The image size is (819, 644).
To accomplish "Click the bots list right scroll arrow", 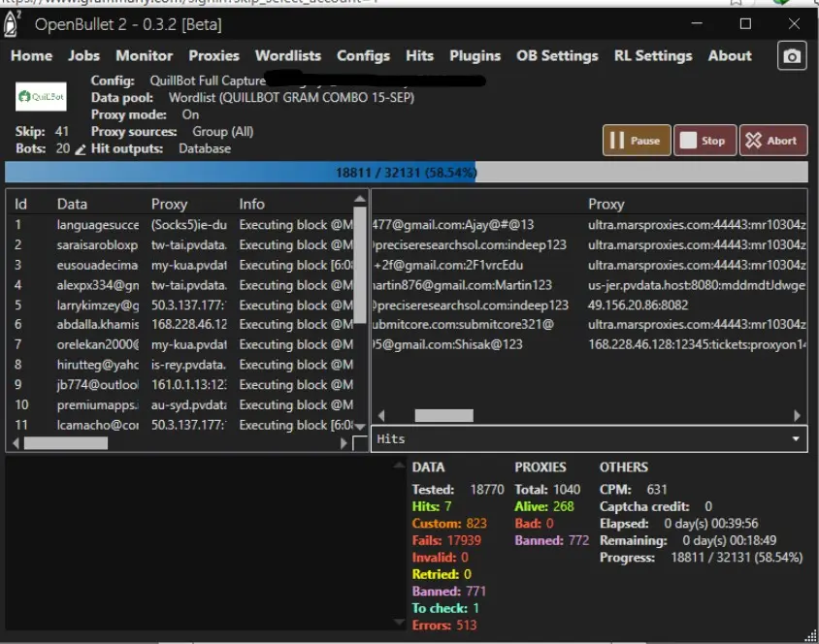I will tap(344, 443).
